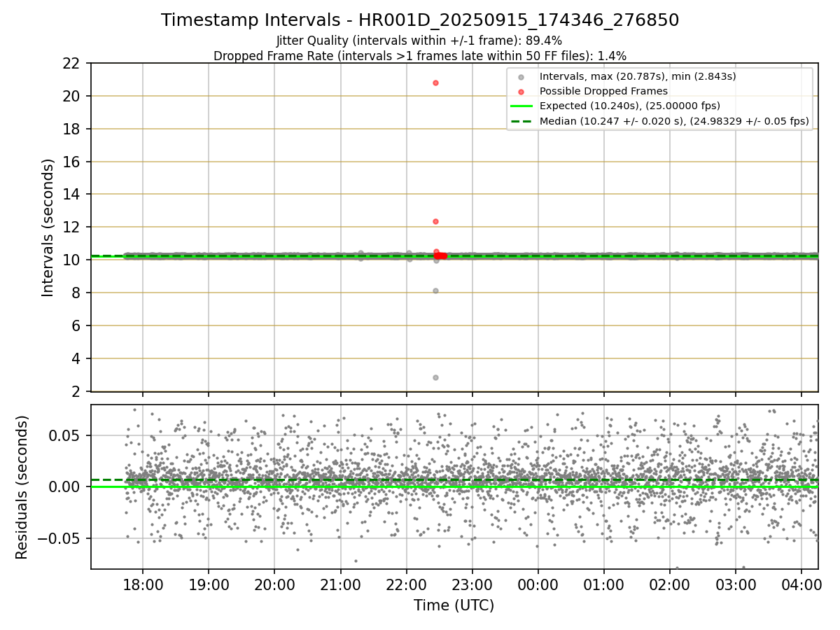The image size is (840, 630).
Task: Click the "00:00" x-axis tick label
Action: click(x=538, y=584)
